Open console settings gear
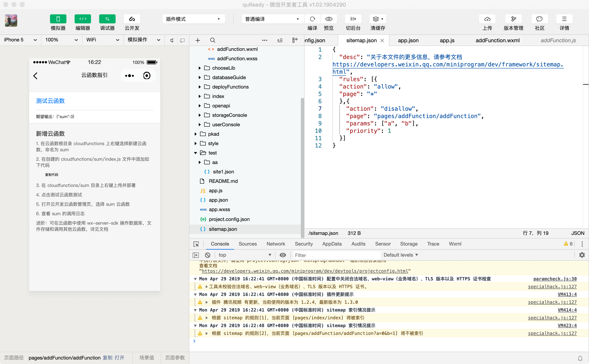The image size is (589, 364). pos(582,255)
